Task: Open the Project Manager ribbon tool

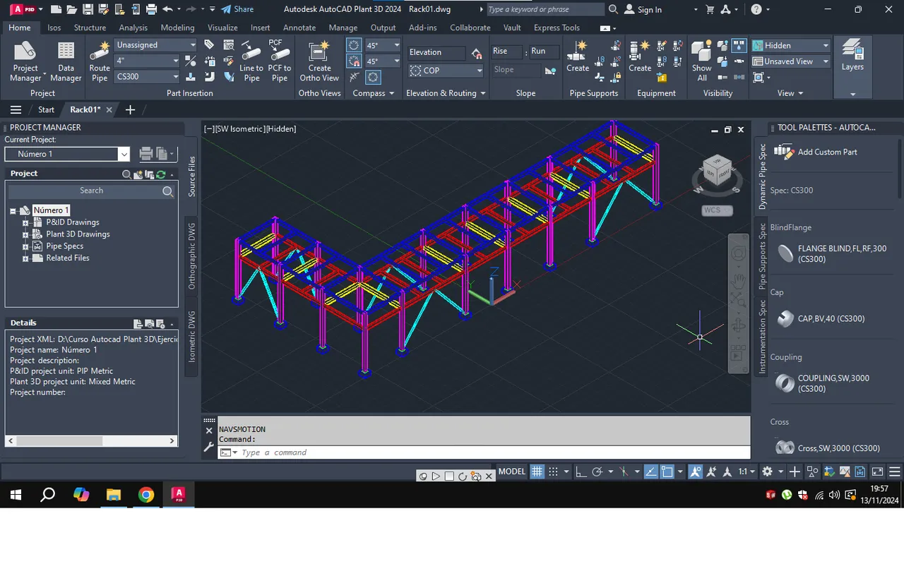Action: pyautogui.click(x=25, y=61)
